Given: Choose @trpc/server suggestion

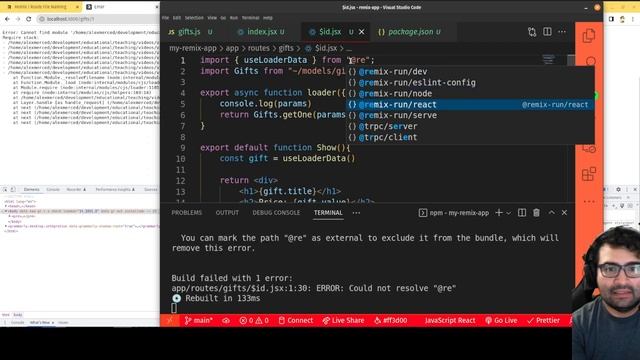Looking at the screenshot, I should pos(470,127).
